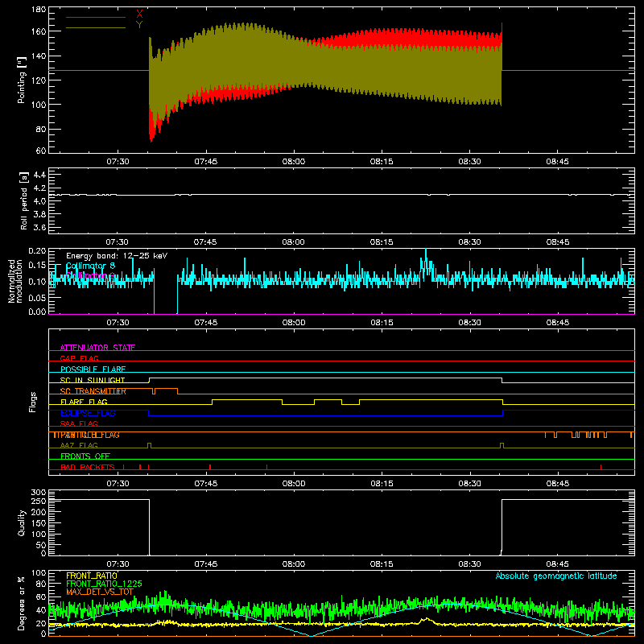
Task: Click the Roll period axis title
Action: [x=23, y=200]
